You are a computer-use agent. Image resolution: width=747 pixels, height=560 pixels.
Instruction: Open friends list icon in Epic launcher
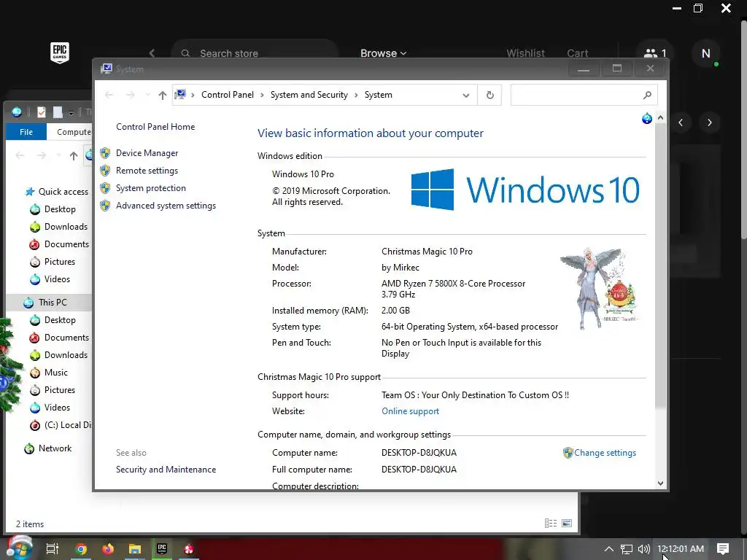tap(656, 53)
